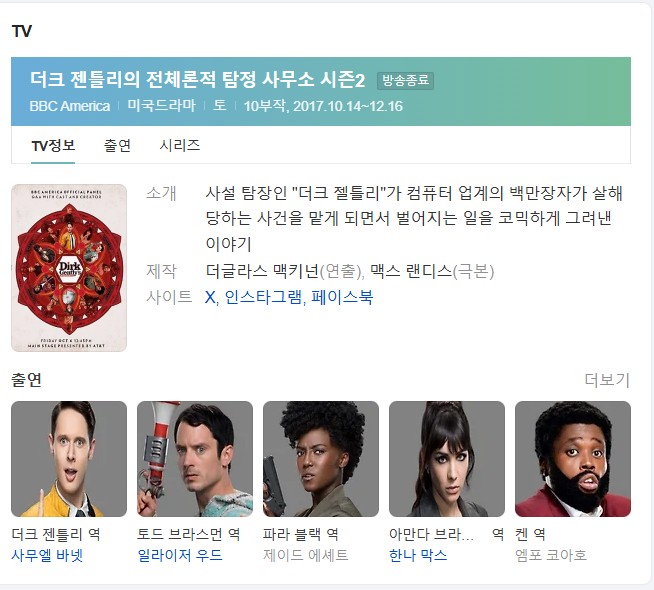Open the 페이스북 link
654x590 pixels.
point(342,298)
